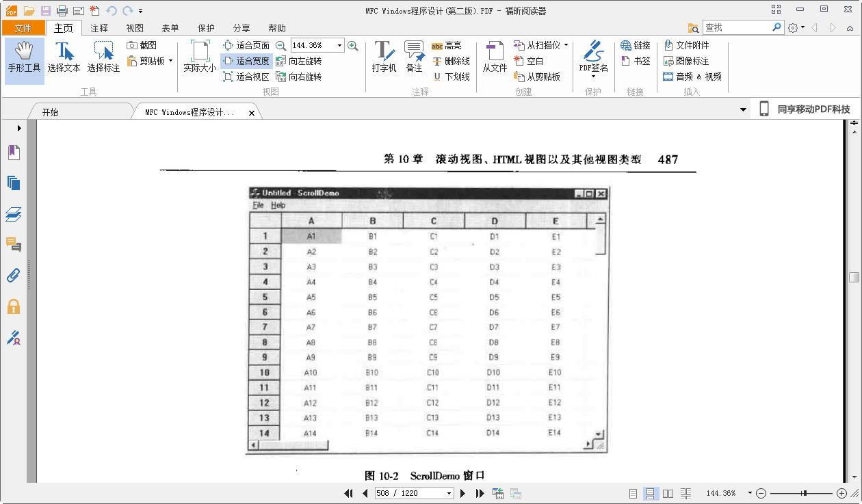This screenshot has height=504, width=862.
Task: Select the 打字机 typewriter tool
Action: point(384,58)
